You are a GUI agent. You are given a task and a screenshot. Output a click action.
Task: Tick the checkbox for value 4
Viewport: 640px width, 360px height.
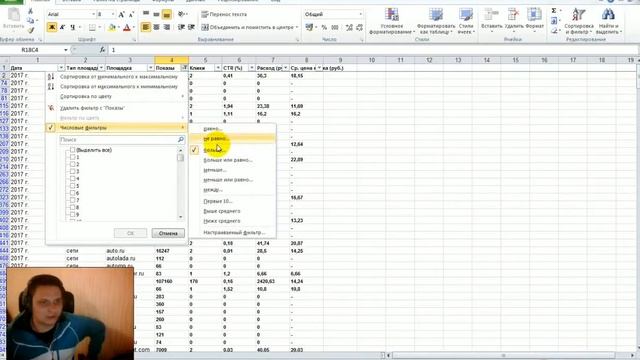coord(73,179)
